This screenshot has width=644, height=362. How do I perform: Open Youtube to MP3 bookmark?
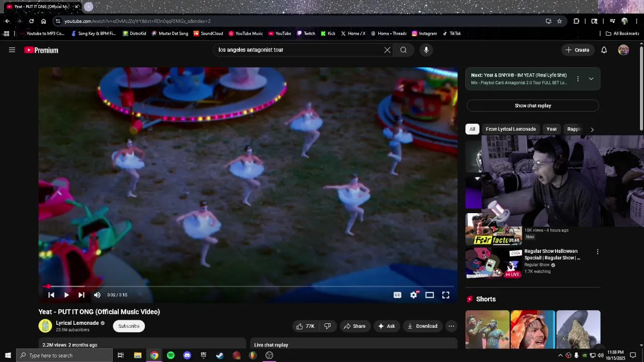[41, 34]
